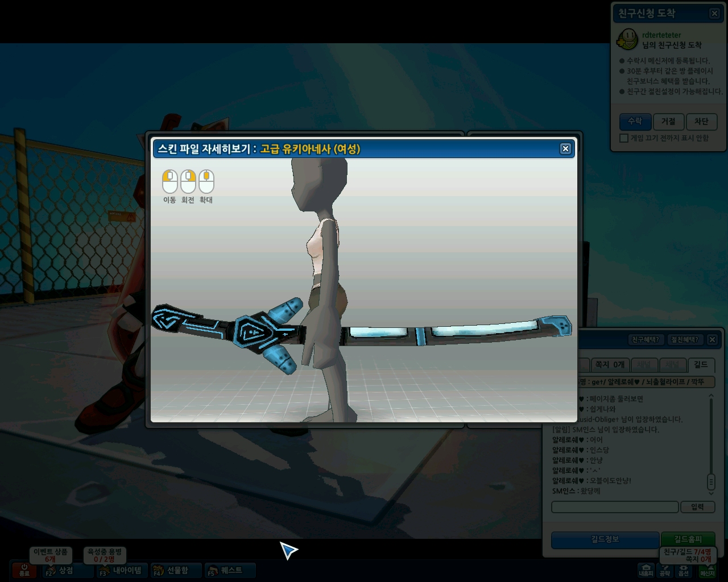Switch to the 길드 tab
728x582 pixels.
[701, 364]
